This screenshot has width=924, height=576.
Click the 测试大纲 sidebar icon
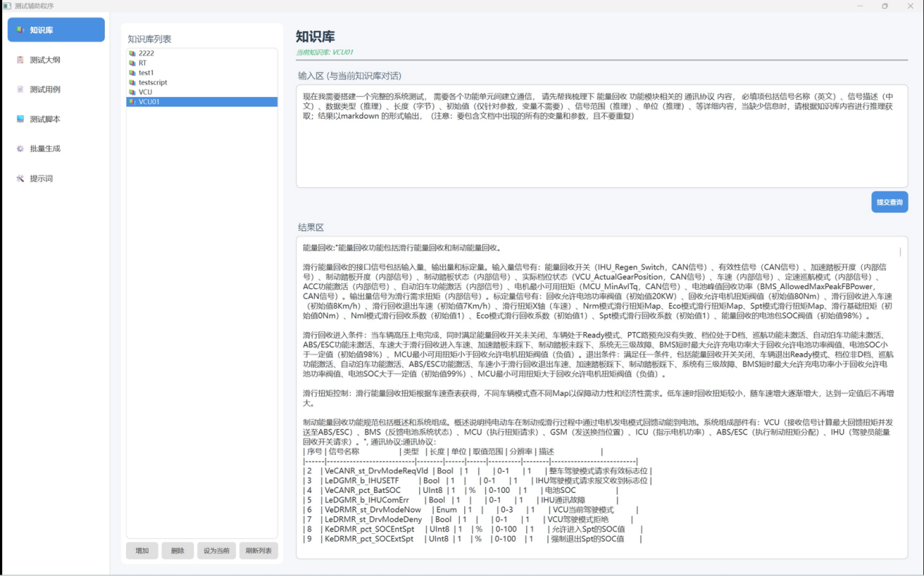pos(20,60)
